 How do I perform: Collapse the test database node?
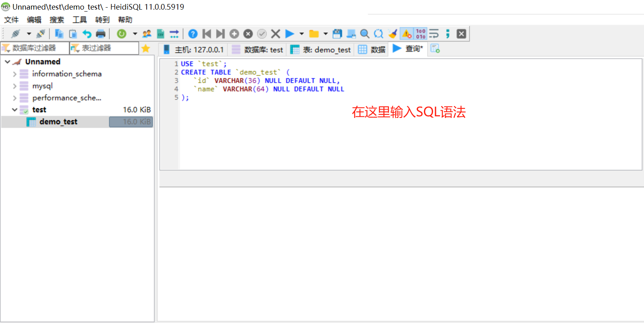pos(15,110)
